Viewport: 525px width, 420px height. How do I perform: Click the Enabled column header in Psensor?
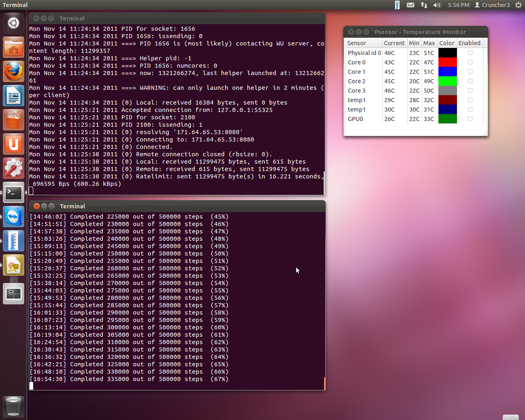tap(470, 43)
